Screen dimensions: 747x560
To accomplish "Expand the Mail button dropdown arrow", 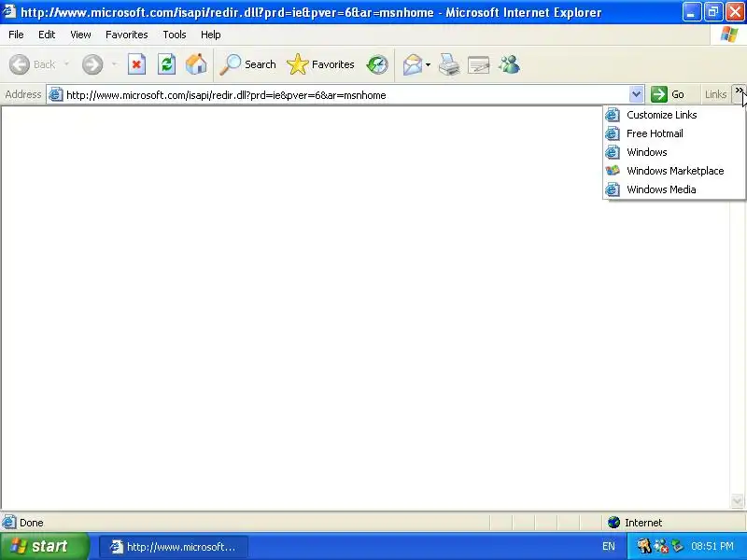I will coord(428,64).
